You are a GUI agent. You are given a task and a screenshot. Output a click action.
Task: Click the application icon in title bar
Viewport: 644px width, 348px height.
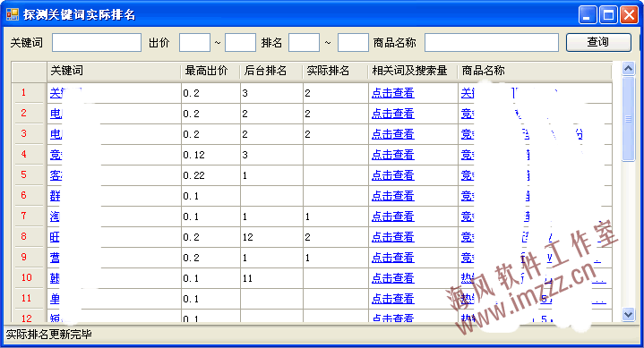coord(13,14)
